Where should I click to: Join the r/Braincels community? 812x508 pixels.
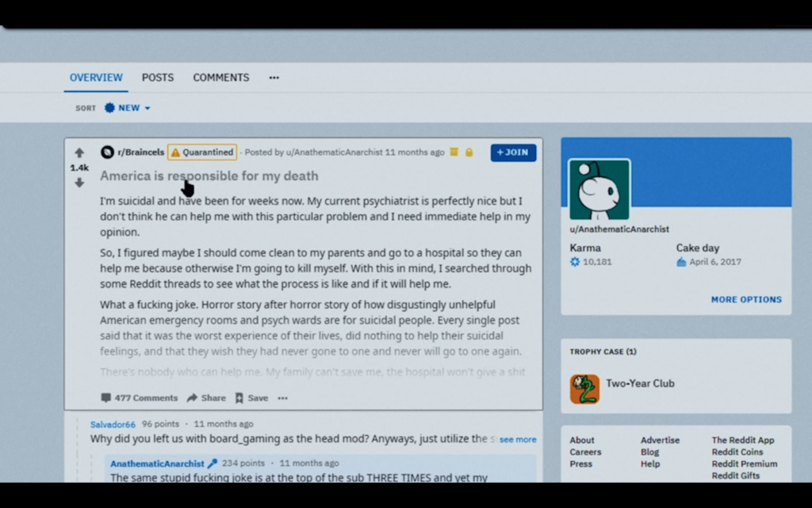point(513,152)
